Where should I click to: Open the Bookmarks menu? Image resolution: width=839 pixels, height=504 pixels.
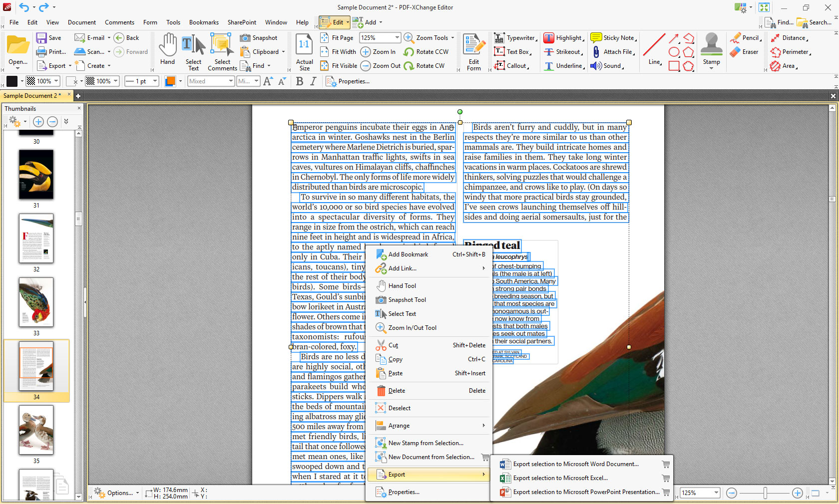pyautogui.click(x=204, y=22)
